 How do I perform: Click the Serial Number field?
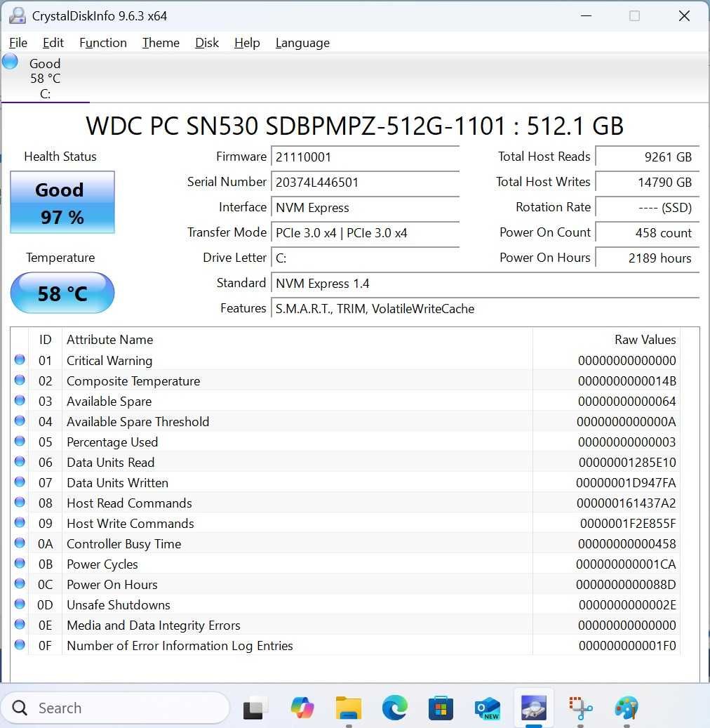(x=366, y=182)
